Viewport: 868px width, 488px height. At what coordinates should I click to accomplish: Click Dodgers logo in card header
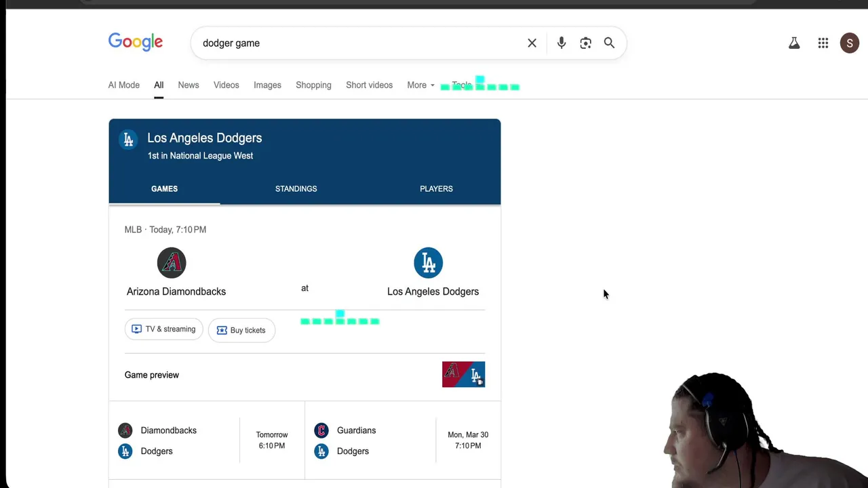(x=128, y=140)
